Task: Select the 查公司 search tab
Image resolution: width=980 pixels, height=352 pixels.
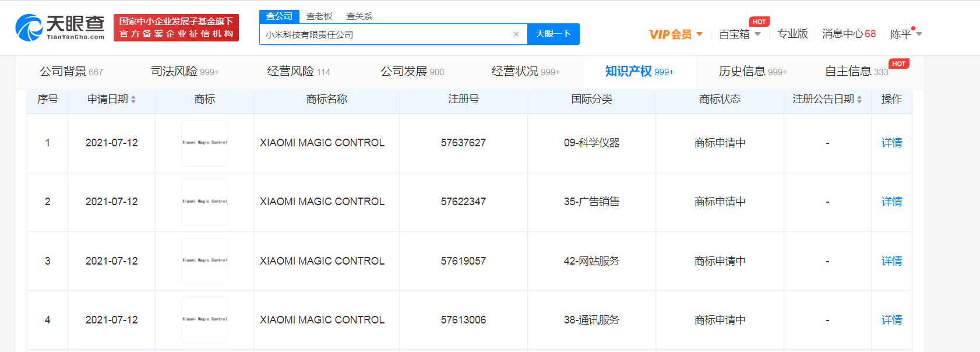Action: pyautogui.click(x=279, y=16)
